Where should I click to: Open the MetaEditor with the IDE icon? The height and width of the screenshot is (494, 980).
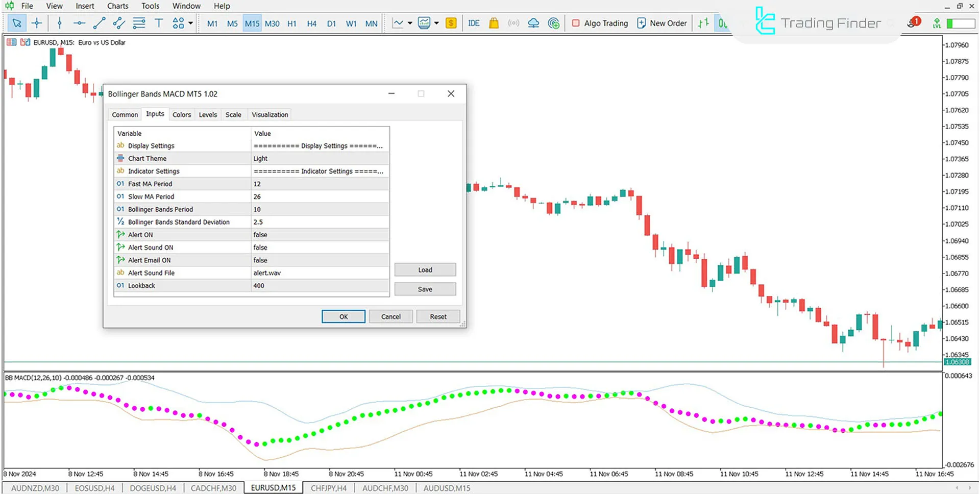pos(474,23)
